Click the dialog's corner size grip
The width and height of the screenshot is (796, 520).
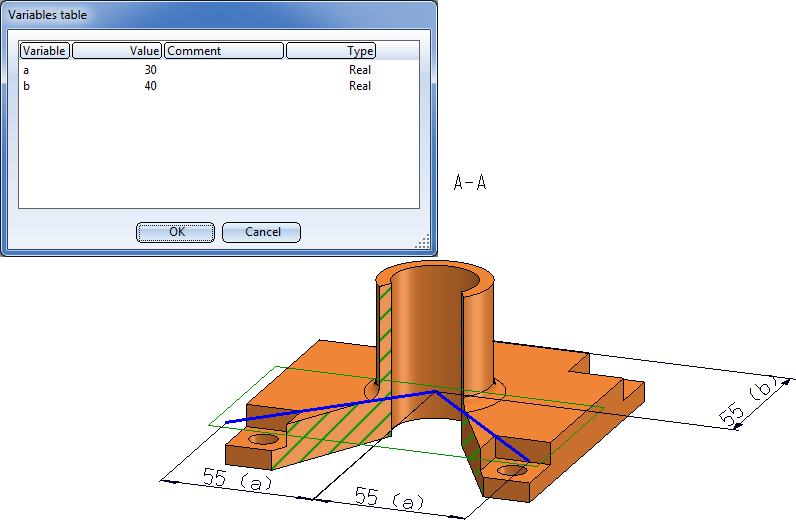click(422, 241)
